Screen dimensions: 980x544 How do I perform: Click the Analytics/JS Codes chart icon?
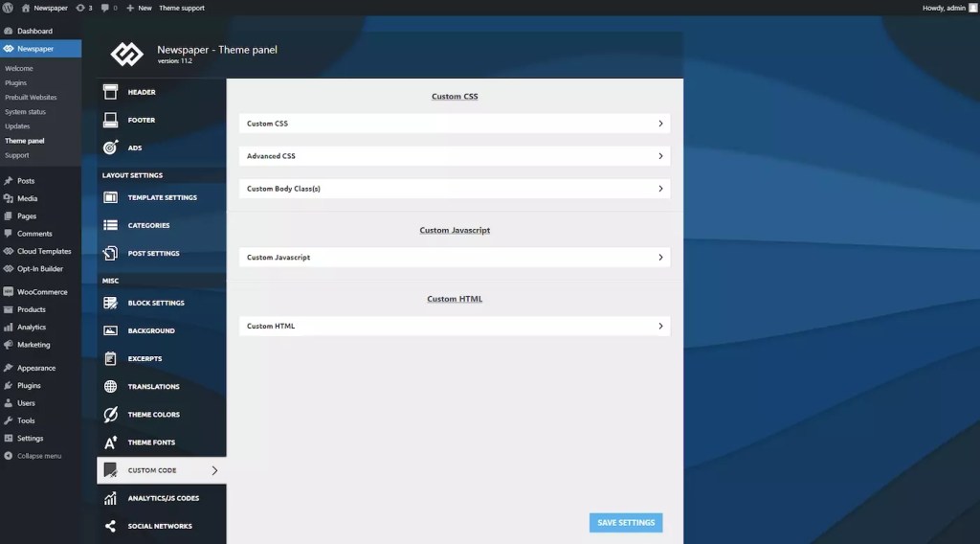point(110,498)
